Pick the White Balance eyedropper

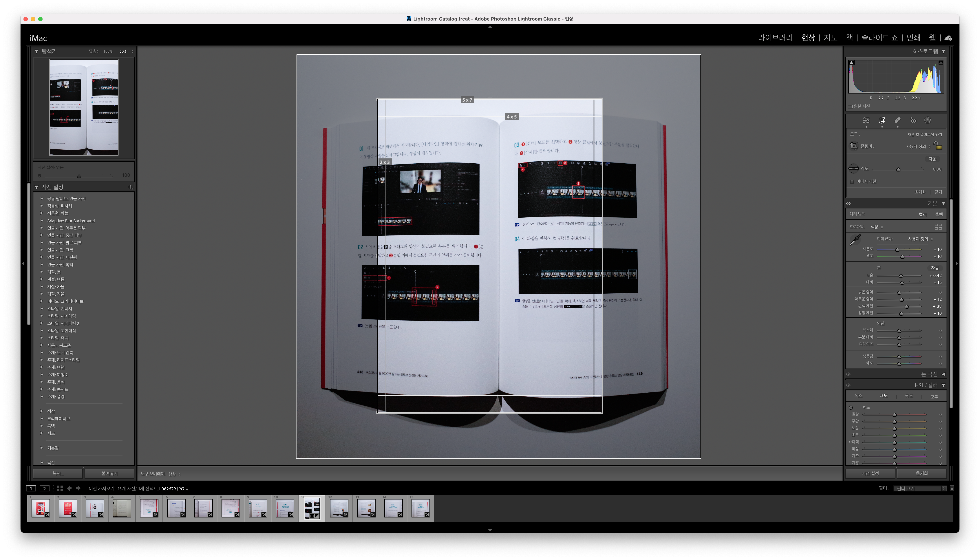[x=855, y=240]
